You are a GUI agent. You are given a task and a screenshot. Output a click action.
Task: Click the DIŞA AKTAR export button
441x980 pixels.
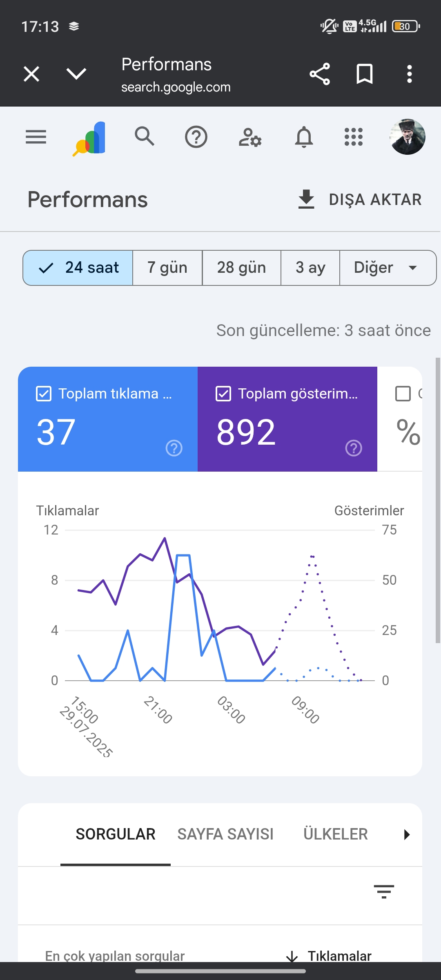(359, 200)
